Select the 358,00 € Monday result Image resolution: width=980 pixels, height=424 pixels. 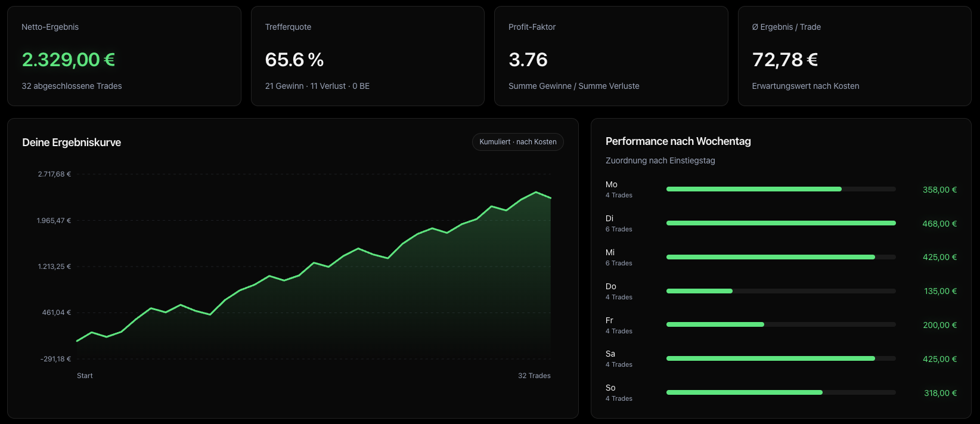939,190
